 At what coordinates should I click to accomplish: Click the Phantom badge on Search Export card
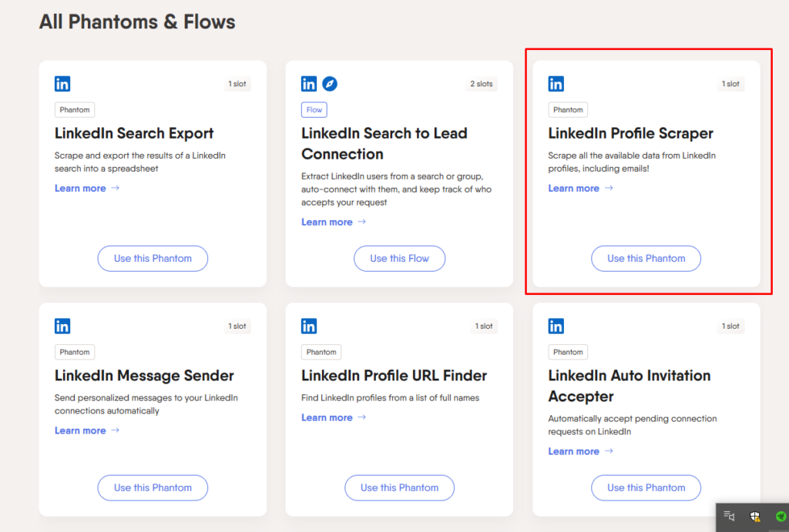click(x=74, y=109)
